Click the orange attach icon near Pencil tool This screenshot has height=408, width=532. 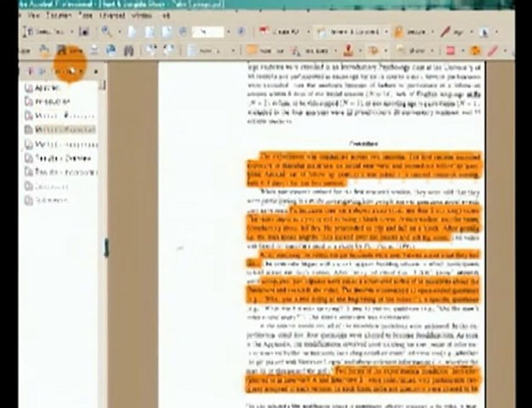pyautogui.click(x=475, y=50)
